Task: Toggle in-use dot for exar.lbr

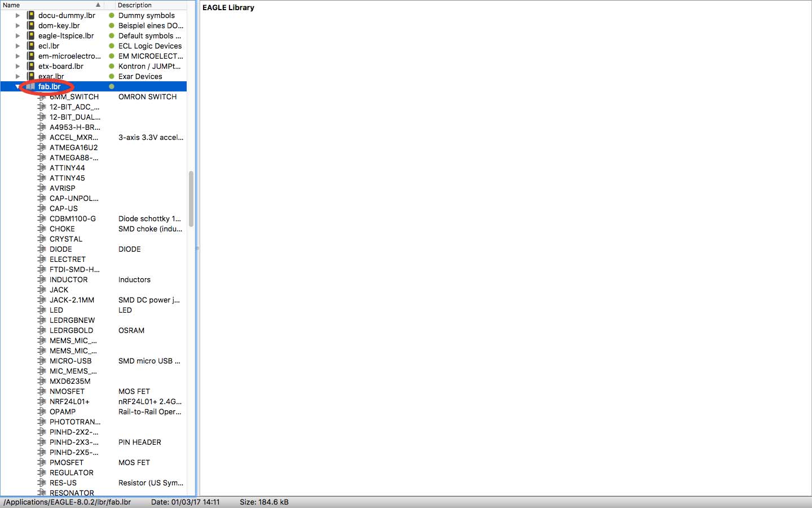Action: [x=112, y=77]
